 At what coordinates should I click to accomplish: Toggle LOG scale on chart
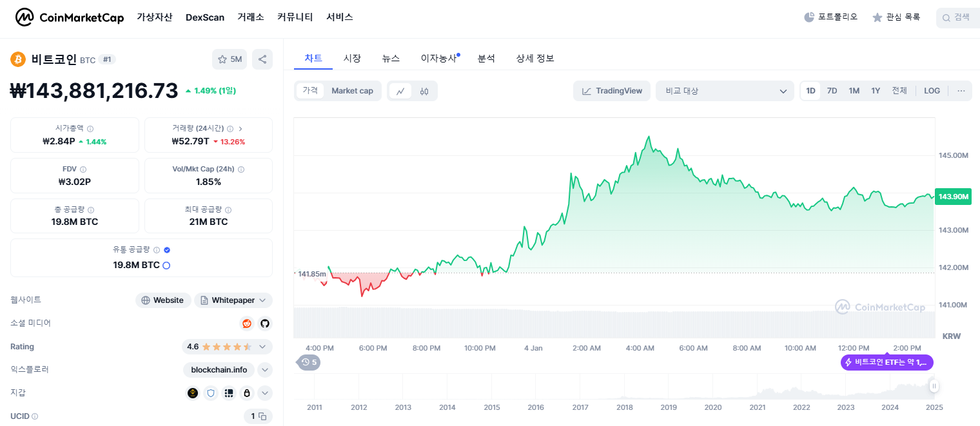pyautogui.click(x=932, y=91)
